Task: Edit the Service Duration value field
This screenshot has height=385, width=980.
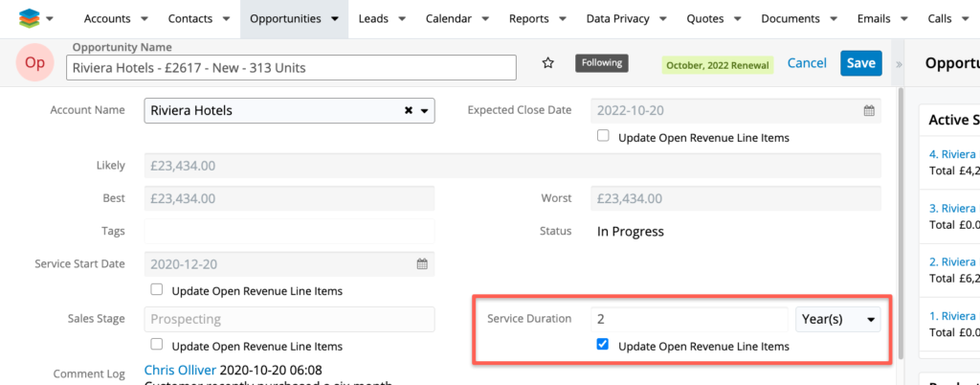Action: tap(689, 319)
